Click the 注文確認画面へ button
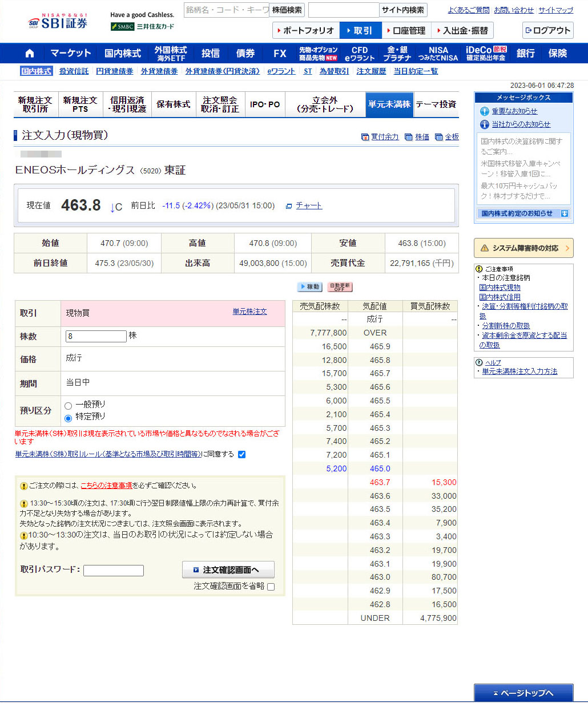Screen dimensions: 588x703 228,569
